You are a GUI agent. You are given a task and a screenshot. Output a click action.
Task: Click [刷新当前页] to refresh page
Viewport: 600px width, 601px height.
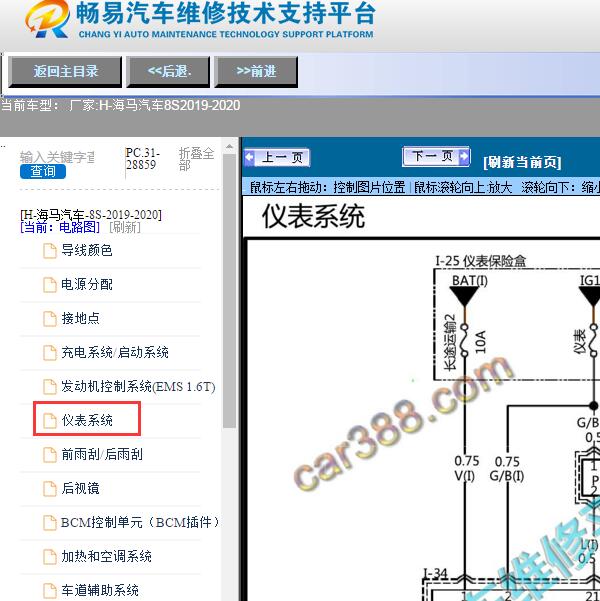click(522, 162)
